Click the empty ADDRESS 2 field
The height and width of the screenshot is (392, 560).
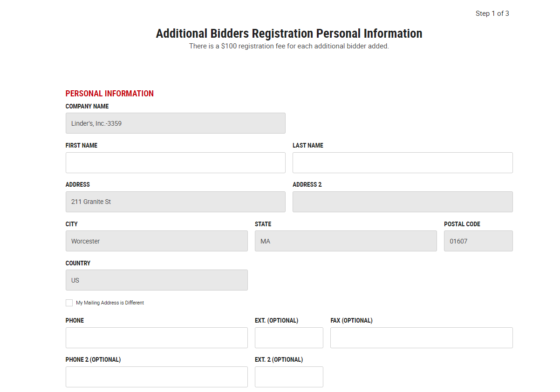coord(402,202)
